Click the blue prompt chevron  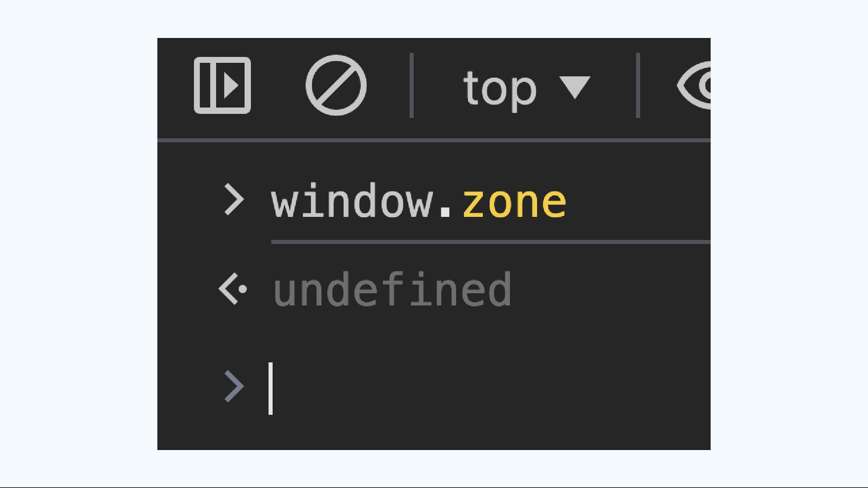pyautogui.click(x=234, y=386)
